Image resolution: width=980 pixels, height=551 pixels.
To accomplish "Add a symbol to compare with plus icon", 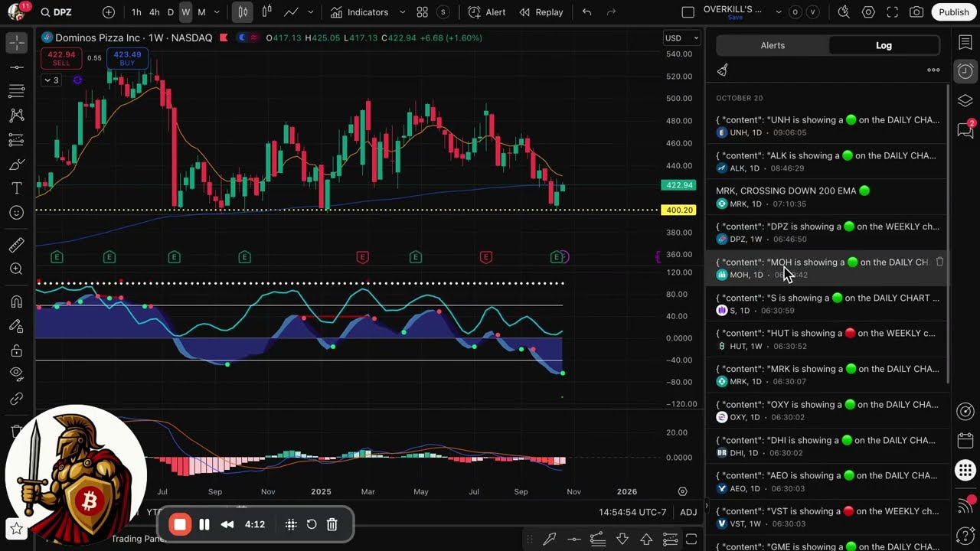I will point(109,12).
